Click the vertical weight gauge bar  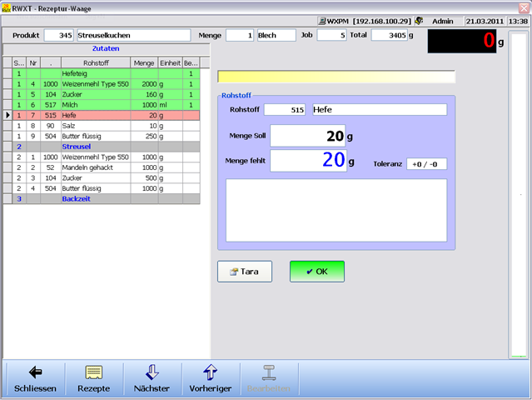[518, 200]
